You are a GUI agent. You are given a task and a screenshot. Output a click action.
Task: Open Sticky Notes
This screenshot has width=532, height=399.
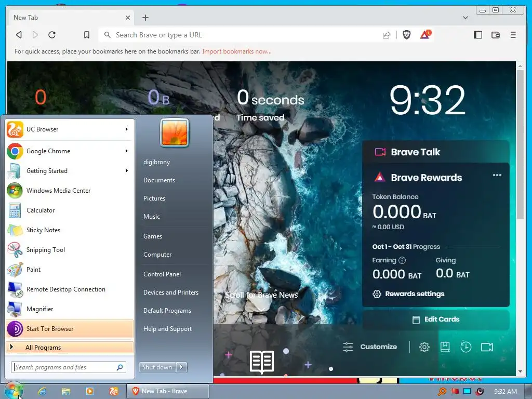pyautogui.click(x=70, y=230)
